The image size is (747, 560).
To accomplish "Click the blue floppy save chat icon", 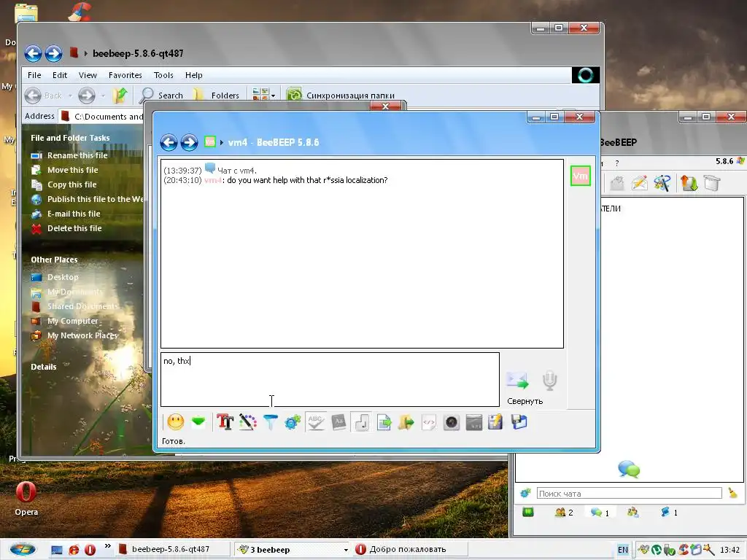I will 519,422.
